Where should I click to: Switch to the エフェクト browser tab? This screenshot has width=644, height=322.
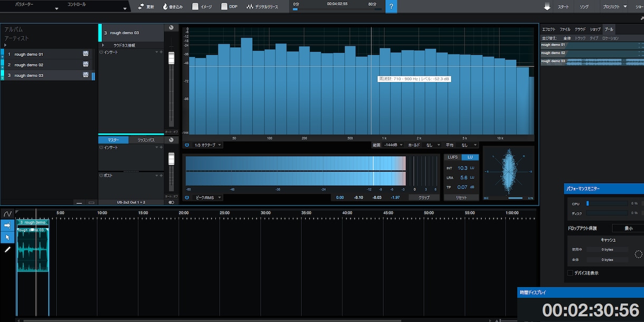pyautogui.click(x=549, y=30)
